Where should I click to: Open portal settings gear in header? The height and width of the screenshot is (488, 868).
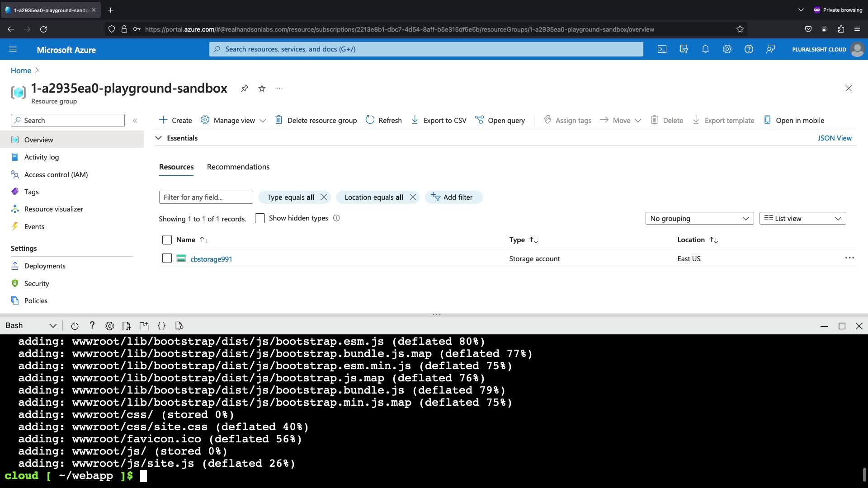pyautogui.click(x=727, y=49)
